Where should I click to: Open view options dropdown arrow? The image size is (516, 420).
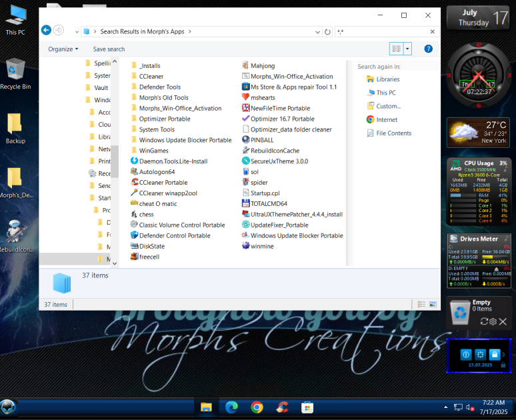coord(407,49)
